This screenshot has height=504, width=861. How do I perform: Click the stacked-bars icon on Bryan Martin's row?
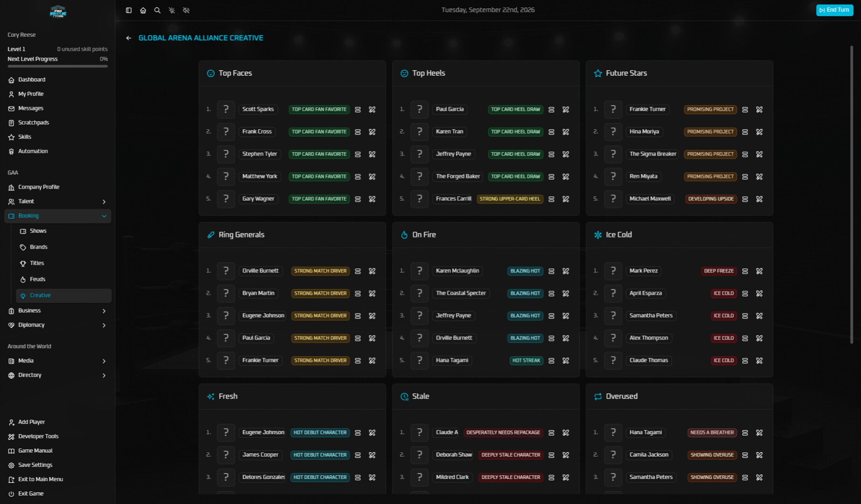[358, 294]
